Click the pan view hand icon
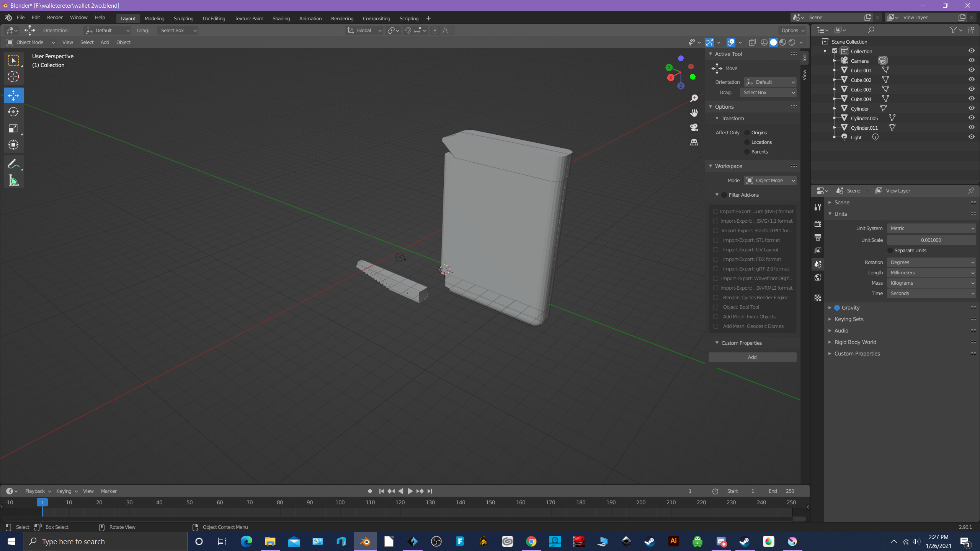Viewport: 980px width, 551px height. click(694, 113)
